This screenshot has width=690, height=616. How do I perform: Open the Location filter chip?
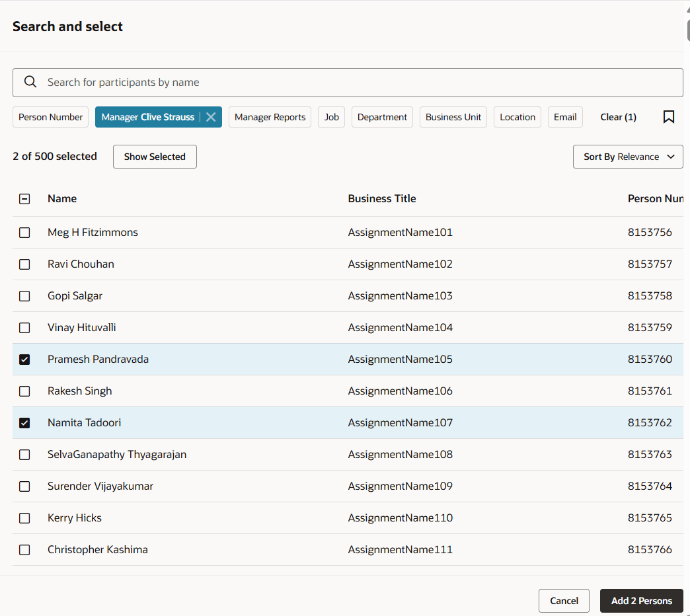[x=517, y=117]
